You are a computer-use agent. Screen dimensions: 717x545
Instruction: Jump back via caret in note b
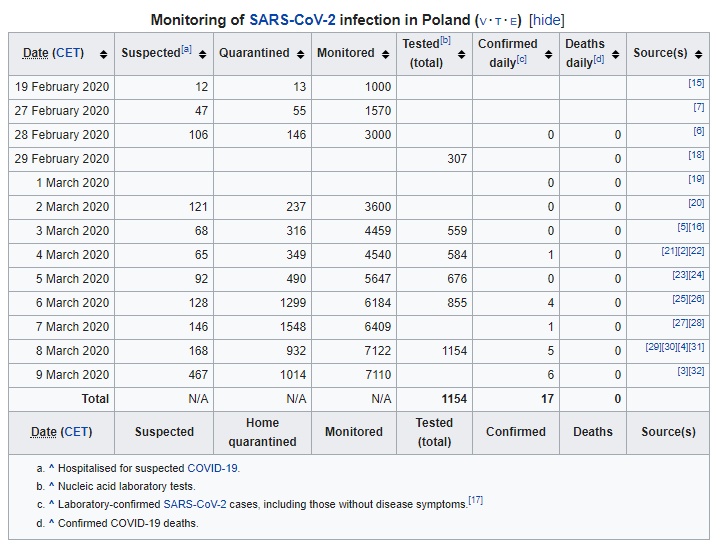[52, 486]
